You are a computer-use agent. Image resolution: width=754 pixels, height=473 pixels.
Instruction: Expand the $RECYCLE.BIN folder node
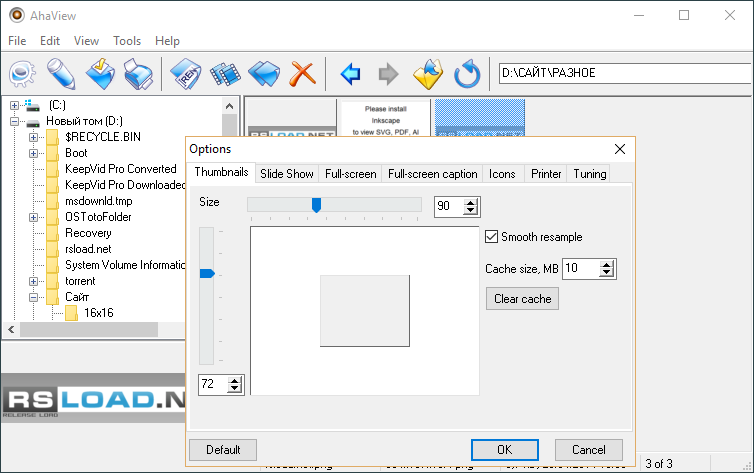coord(33,137)
